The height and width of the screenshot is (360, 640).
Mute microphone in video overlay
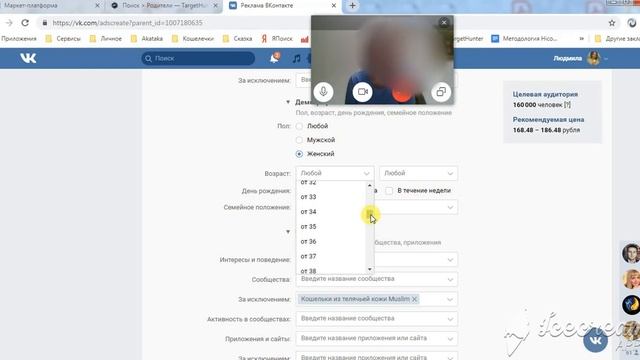tap(323, 91)
